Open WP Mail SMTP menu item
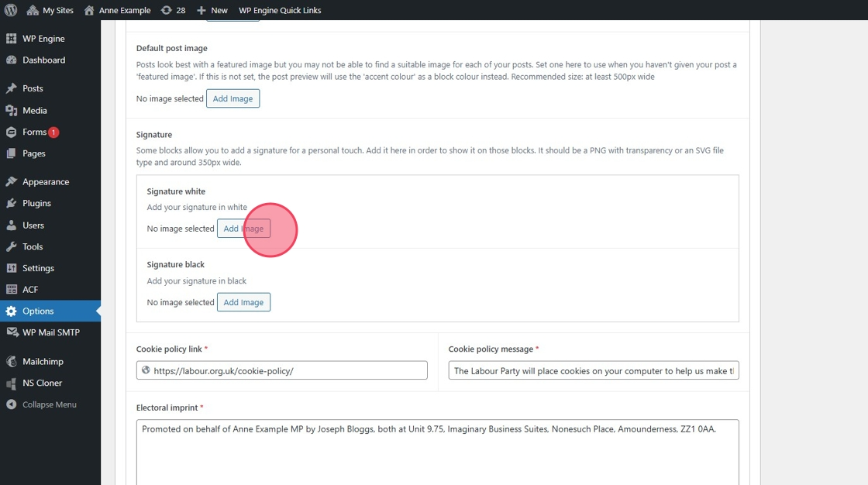This screenshot has height=485, width=868. tap(50, 332)
